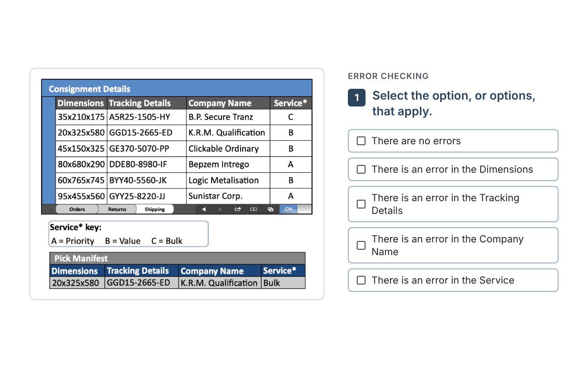
Task: Click dimensions cell '45x150x325'
Action: click(x=81, y=149)
